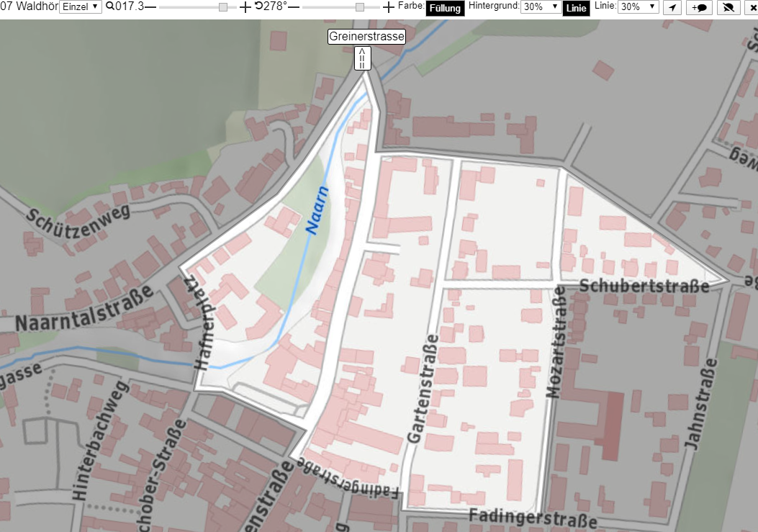Click the zoom slider handle
The width and height of the screenshot is (758, 532).
(223, 7)
